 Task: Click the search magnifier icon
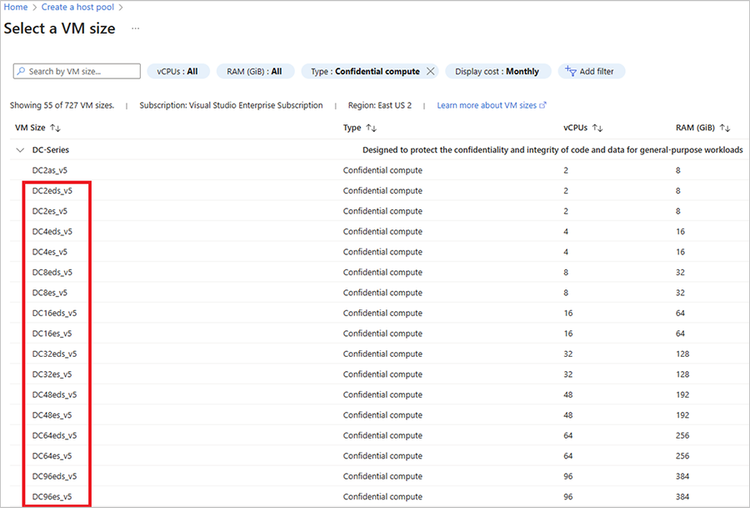point(21,72)
